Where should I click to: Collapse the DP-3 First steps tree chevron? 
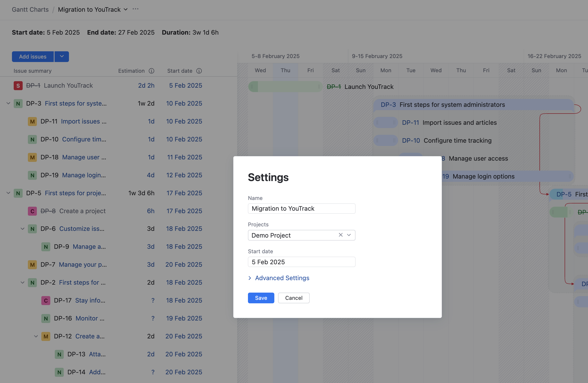[8, 103]
